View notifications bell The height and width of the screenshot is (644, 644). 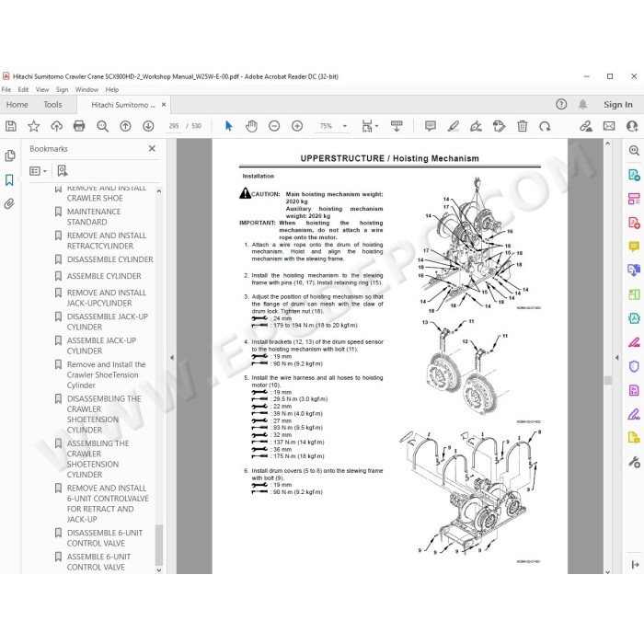[582, 104]
